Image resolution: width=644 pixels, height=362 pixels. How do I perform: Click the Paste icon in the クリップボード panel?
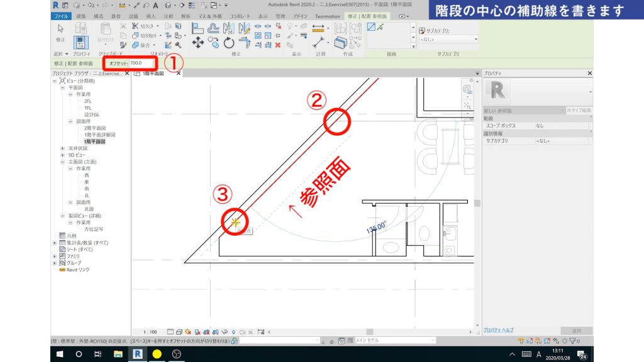(104, 30)
